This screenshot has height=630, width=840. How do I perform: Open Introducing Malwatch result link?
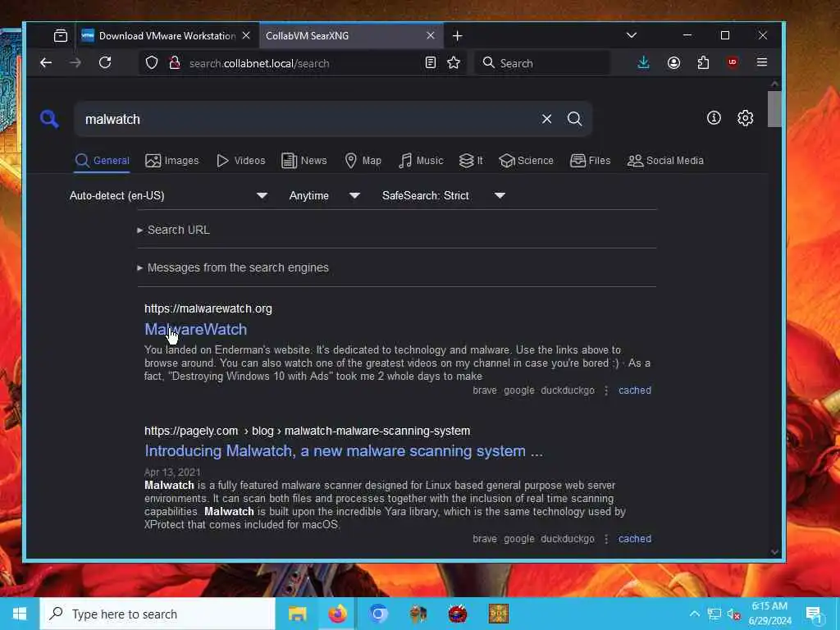[344, 451]
